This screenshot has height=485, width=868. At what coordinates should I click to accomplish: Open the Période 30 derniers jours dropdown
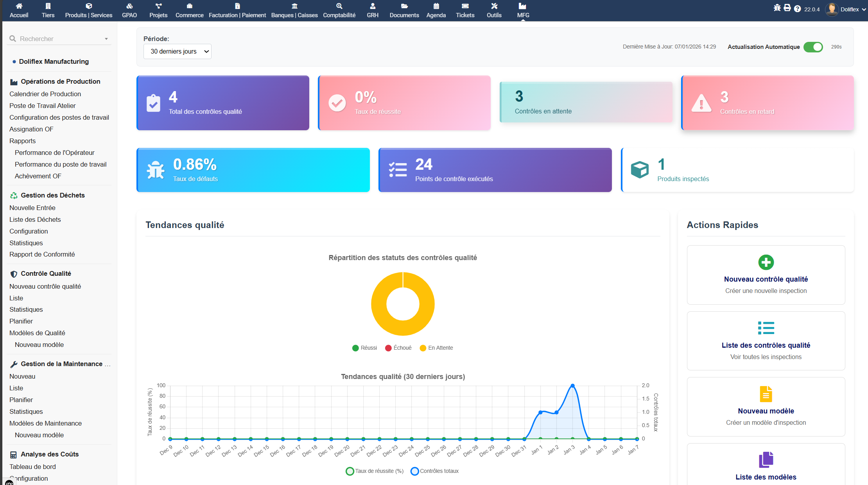pos(178,52)
